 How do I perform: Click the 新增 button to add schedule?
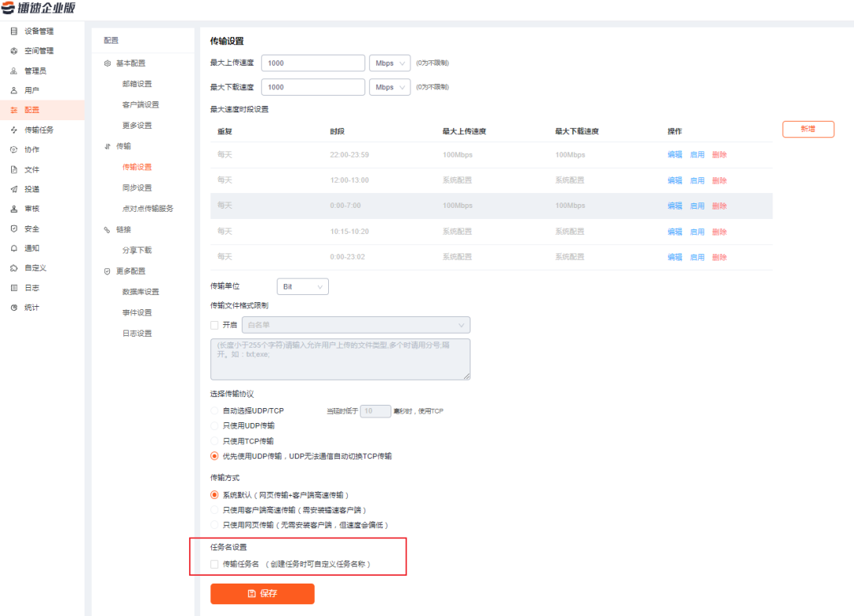808,129
